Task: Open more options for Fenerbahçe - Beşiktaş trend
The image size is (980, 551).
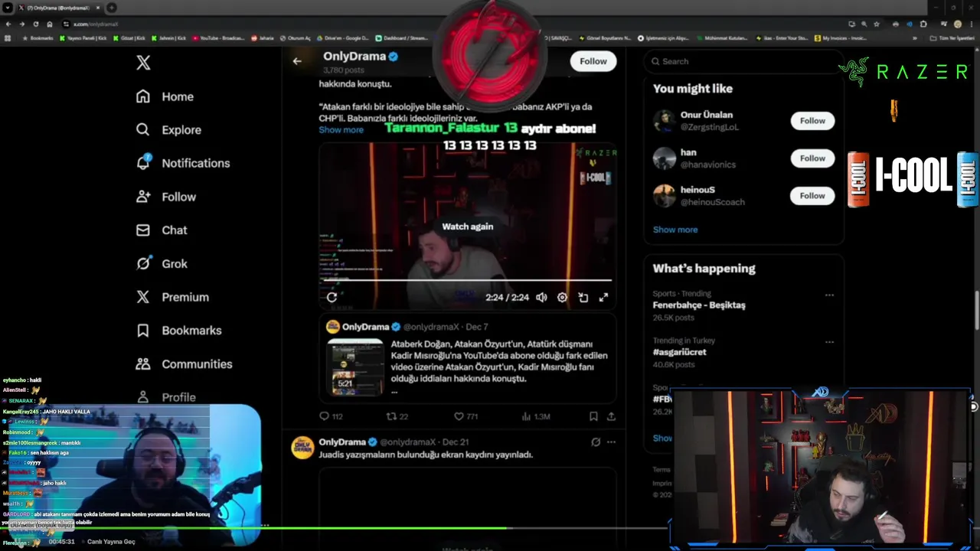Action: pyautogui.click(x=829, y=295)
